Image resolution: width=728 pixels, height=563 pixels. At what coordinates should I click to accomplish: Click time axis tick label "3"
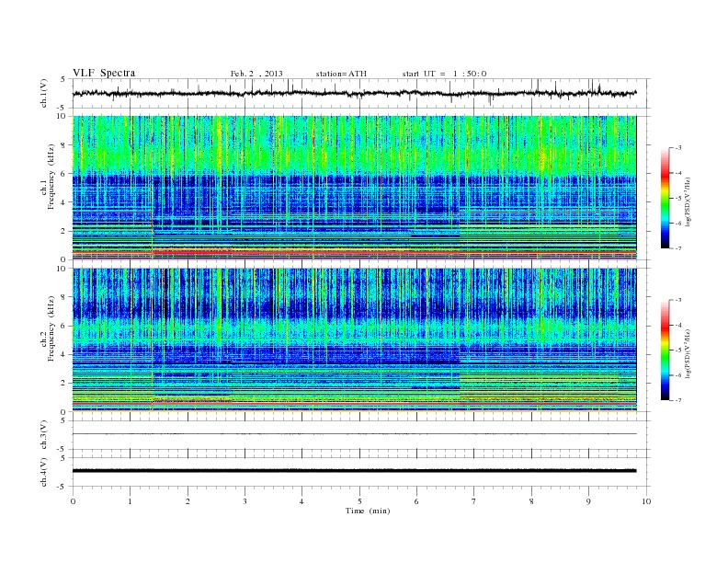click(245, 501)
